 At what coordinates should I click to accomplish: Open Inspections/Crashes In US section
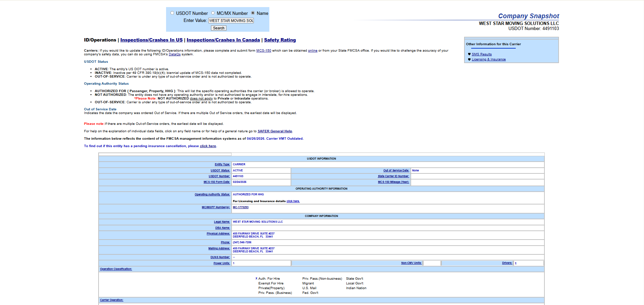pyautogui.click(x=151, y=40)
